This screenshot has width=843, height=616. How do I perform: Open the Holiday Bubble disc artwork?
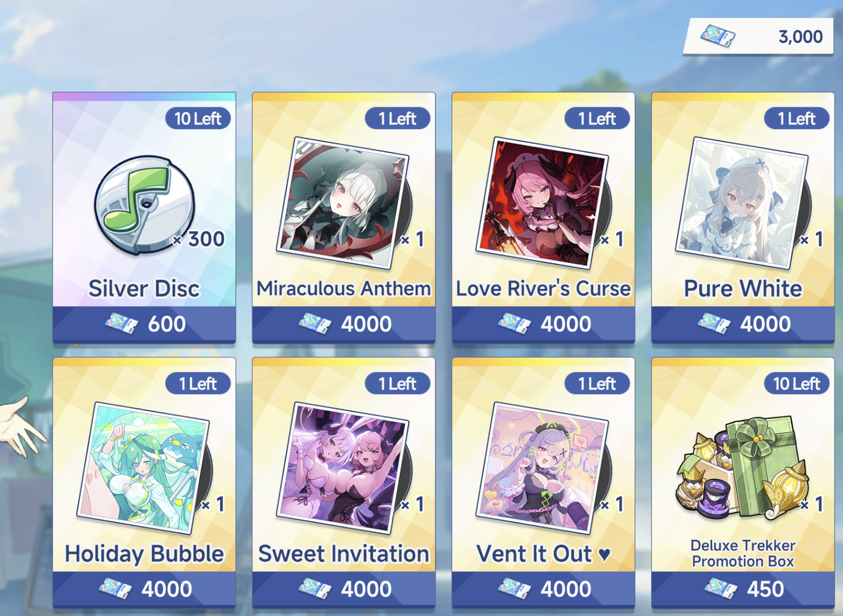tap(144, 468)
